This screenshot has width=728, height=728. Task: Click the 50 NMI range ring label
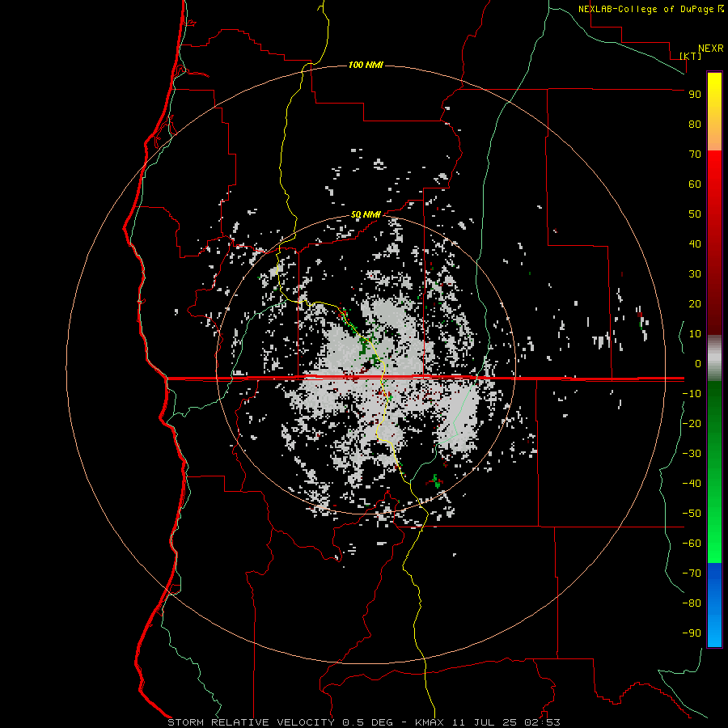click(366, 214)
